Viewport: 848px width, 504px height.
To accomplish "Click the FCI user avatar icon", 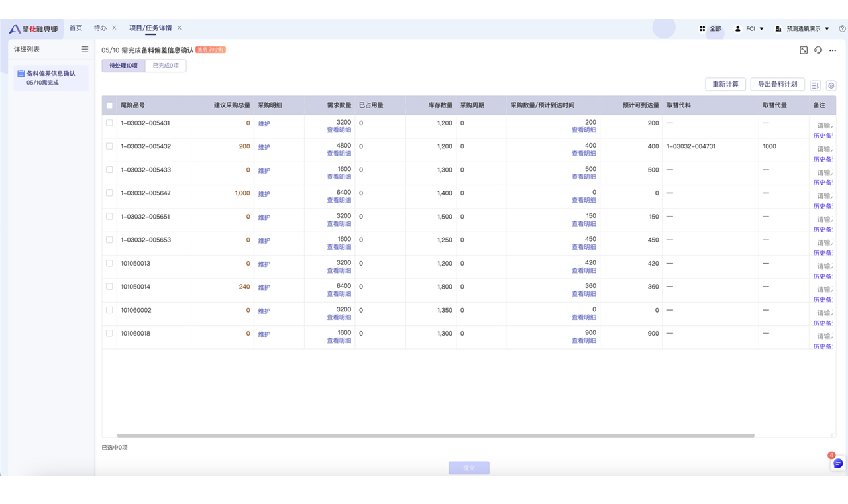I will [738, 29].
